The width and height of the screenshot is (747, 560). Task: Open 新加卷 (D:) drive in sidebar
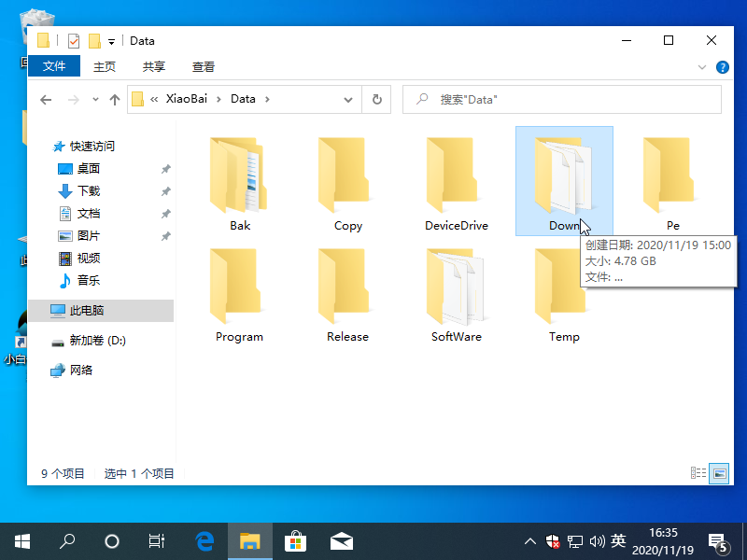point(97,341)
